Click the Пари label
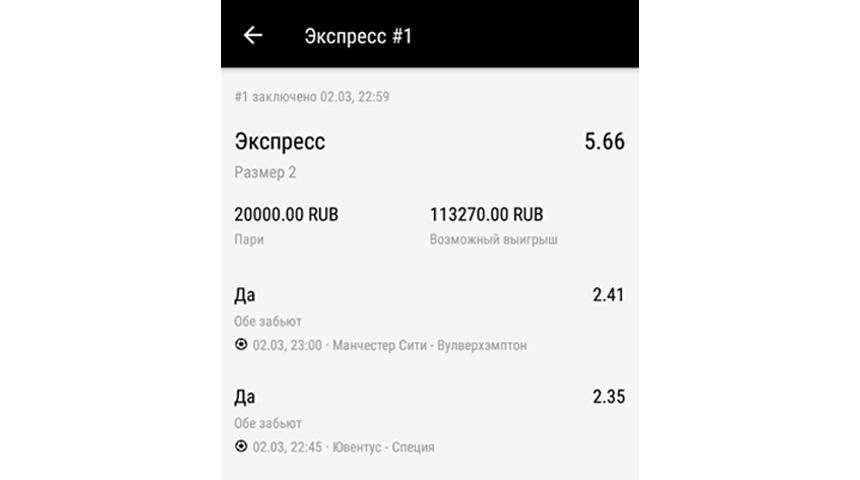 (249, 240)
